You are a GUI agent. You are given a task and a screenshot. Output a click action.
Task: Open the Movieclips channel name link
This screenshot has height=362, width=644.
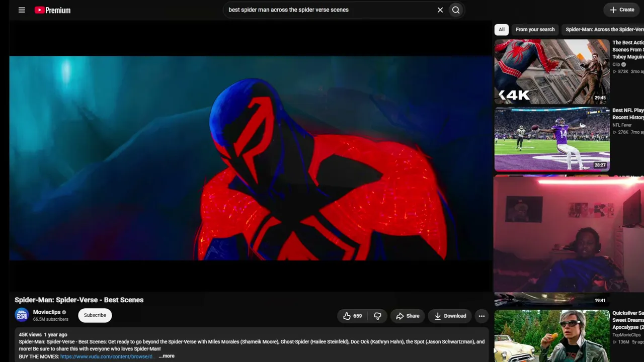[47, 312]
